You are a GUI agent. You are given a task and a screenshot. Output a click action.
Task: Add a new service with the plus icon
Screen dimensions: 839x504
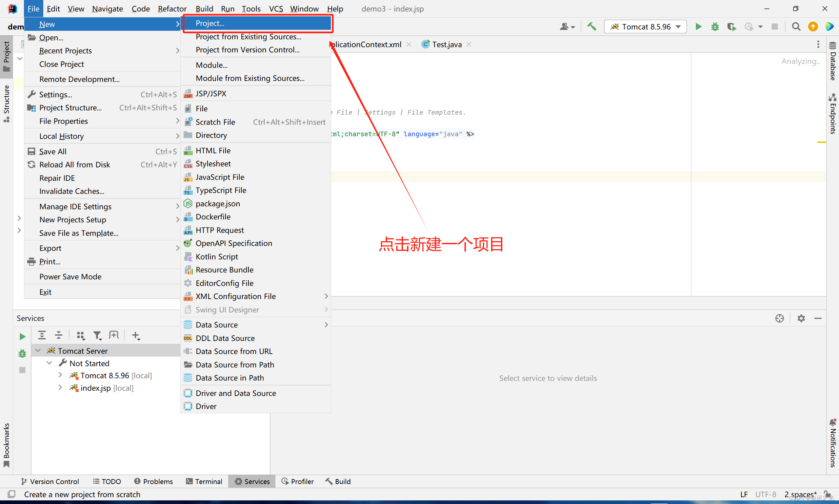click(136, 336)
